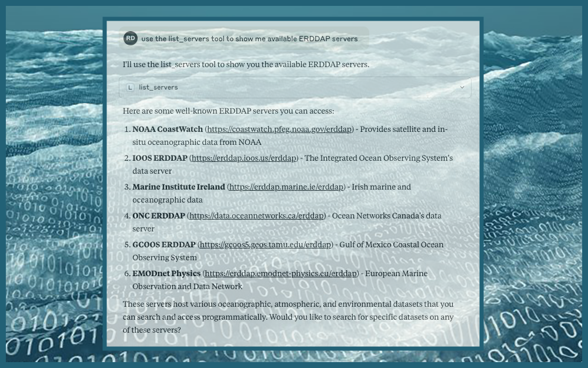
Task: Open the Marine Institute Ireland ERDDAP link
Action: [x=286, y=187]
